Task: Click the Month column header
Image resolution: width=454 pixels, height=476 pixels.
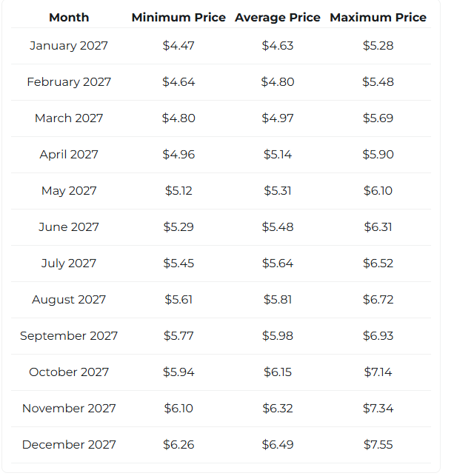Action: pyautogui.click(x=69, y=18)
